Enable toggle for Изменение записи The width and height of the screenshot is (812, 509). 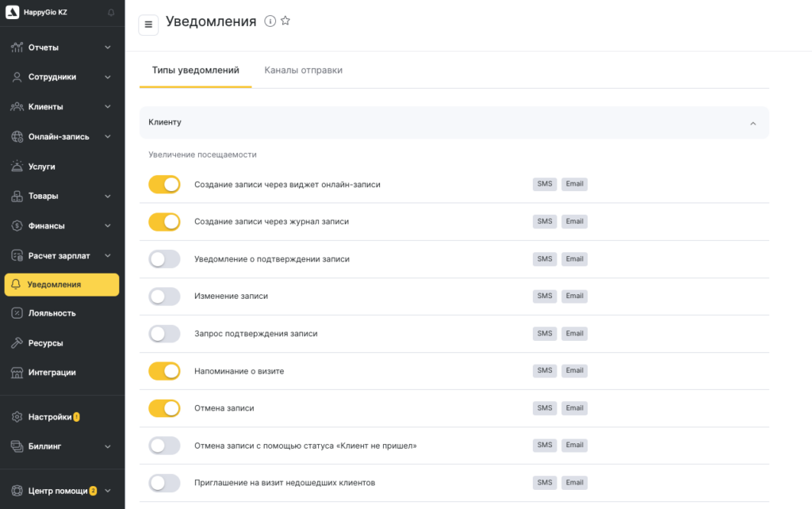pos(164,297)
